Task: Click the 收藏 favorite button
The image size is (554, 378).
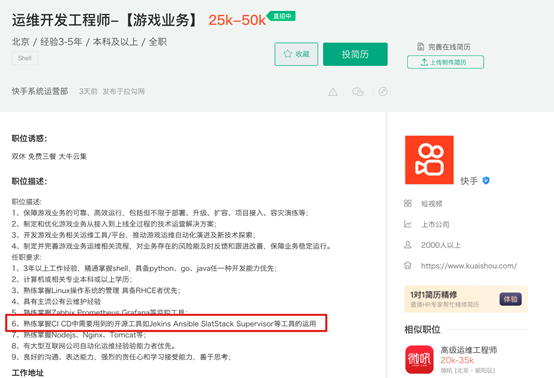Action: (296, 54)
